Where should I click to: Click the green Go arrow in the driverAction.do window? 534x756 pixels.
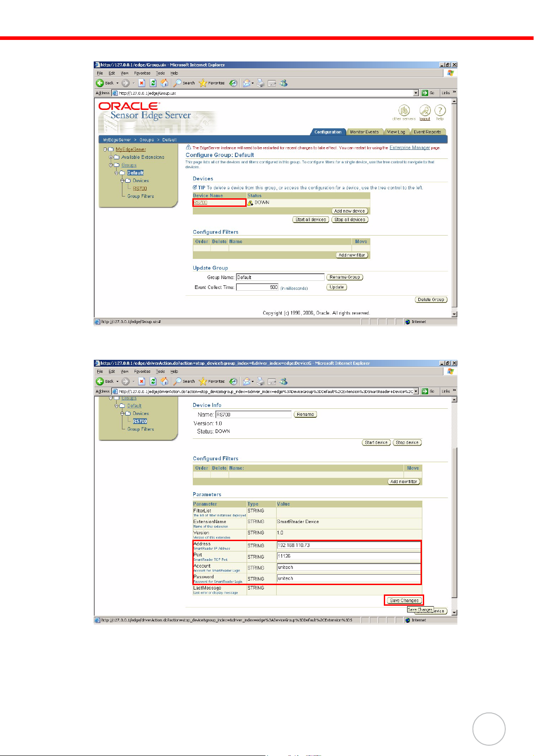pos(425,391)
